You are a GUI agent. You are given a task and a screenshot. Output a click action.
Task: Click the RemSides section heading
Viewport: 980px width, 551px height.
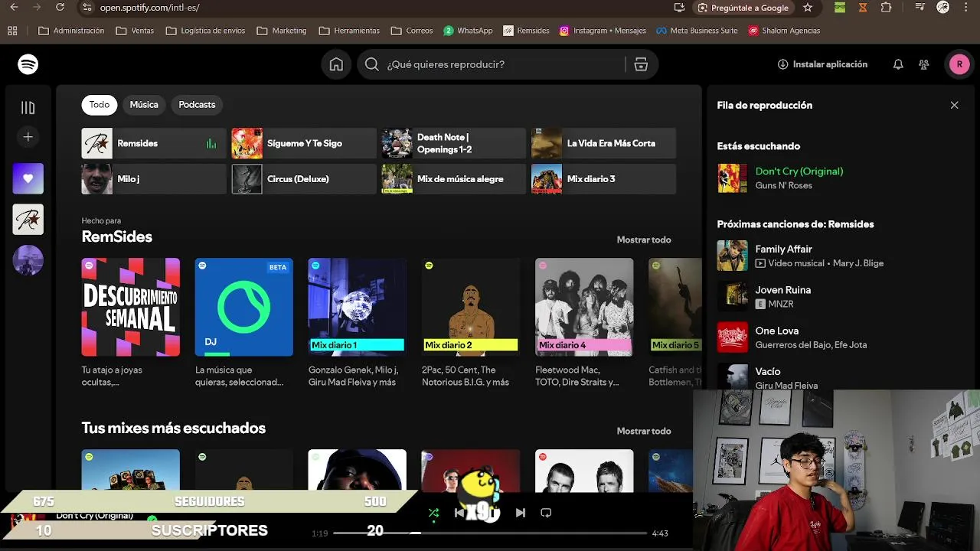pyautogui.click(x=117, y=236)
